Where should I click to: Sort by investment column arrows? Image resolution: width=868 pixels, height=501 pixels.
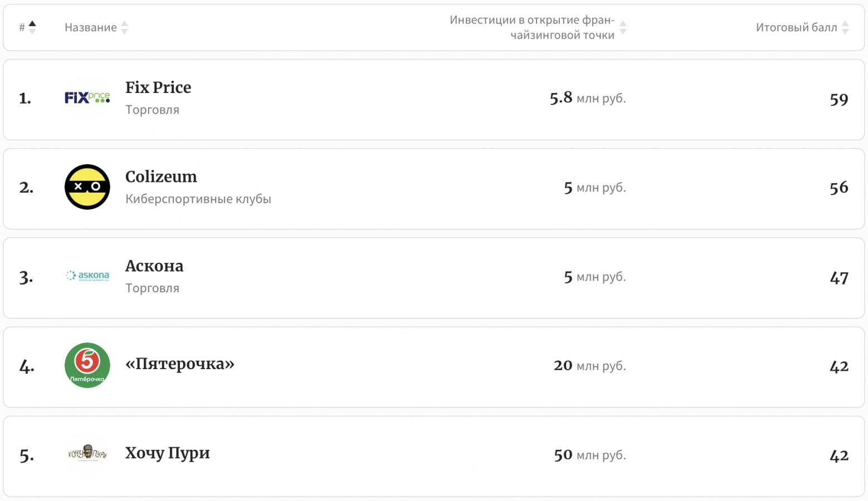click(x=623, y=27)
